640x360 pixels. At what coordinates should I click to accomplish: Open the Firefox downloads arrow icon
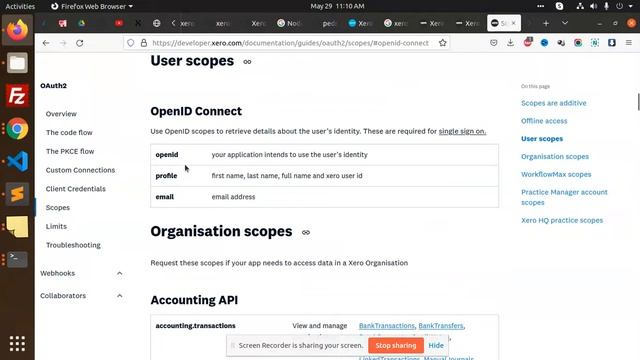[x=510, y=43]
